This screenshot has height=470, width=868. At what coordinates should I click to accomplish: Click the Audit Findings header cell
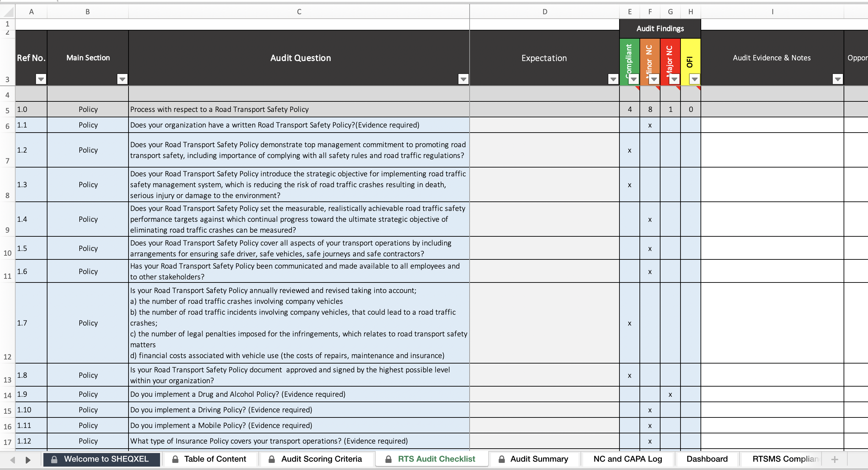[x=660, y=28]
